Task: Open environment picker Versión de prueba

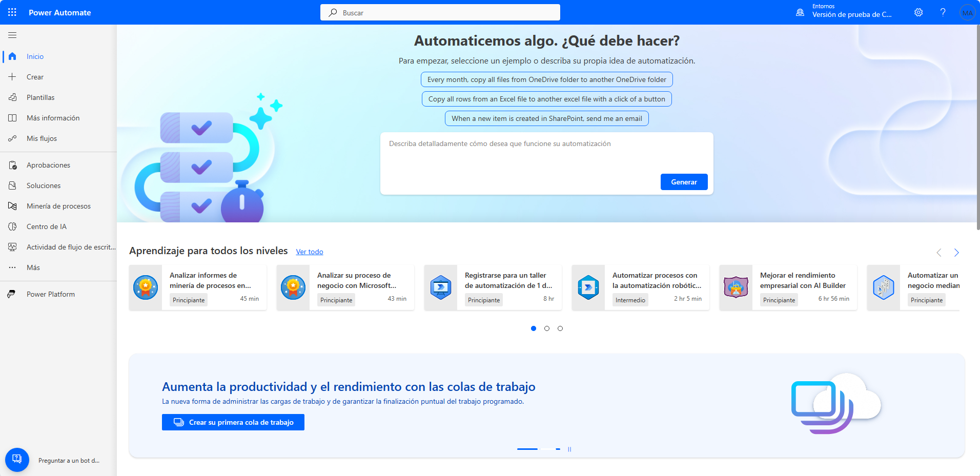Action: (851, 14)
